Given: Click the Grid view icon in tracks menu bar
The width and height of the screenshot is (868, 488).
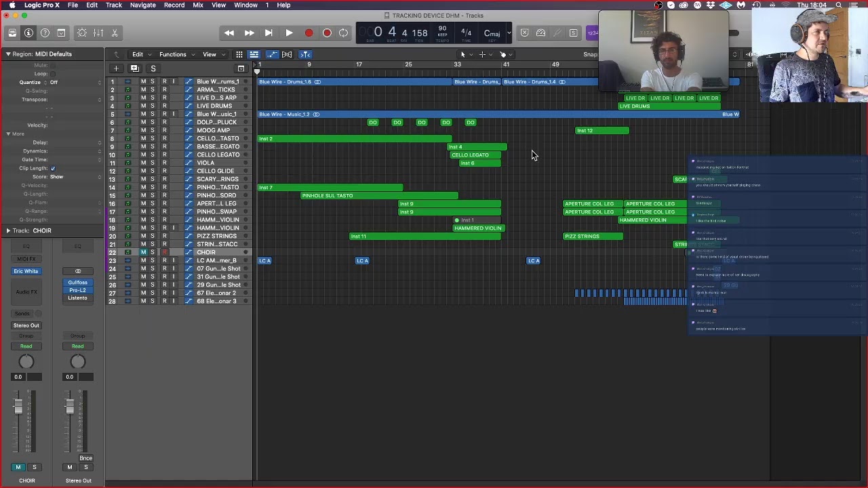Looking at the screenshot, I should pyautogui.click(x=239, y=54).
